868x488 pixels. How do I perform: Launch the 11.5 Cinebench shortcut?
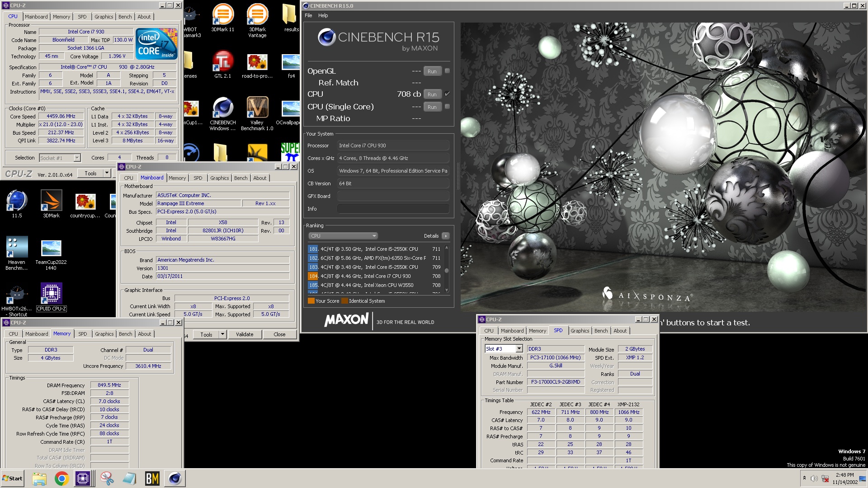pyautogui.click(x=17, y=204)
